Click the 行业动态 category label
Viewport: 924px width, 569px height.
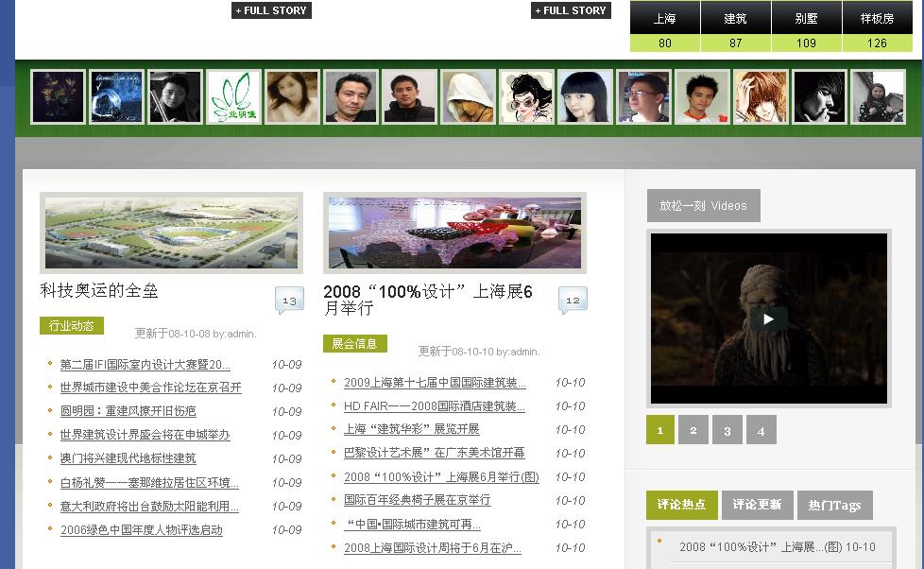click(x=72, y=325)
